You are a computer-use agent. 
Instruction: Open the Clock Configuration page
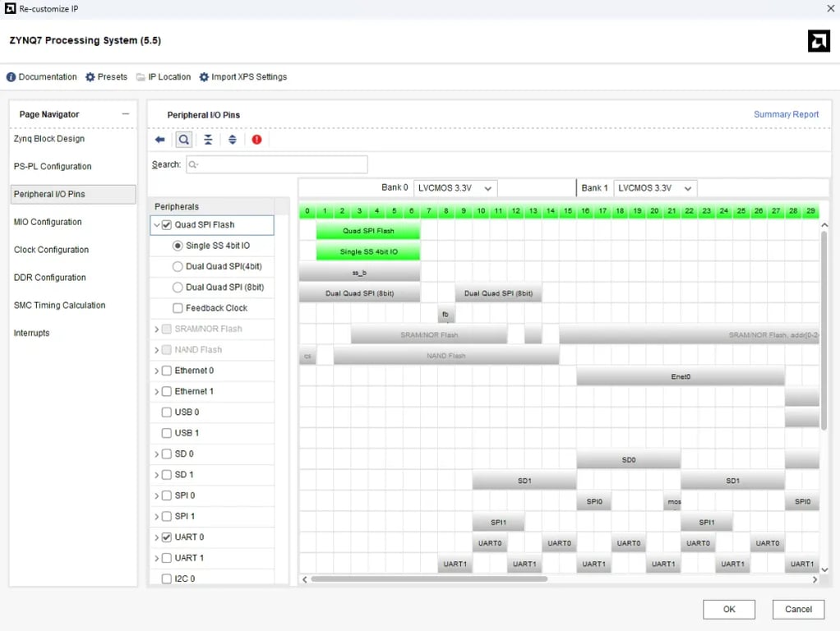point(52,250)
